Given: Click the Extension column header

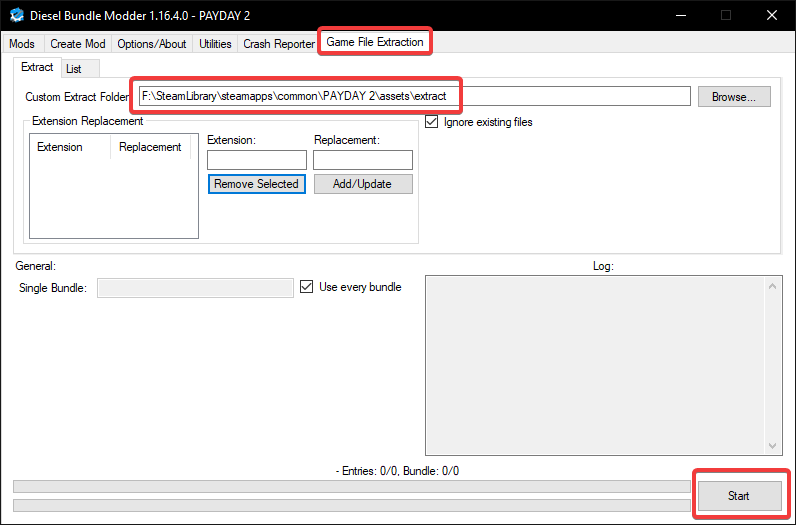Looking at the screenshot, I should point(70,147).
